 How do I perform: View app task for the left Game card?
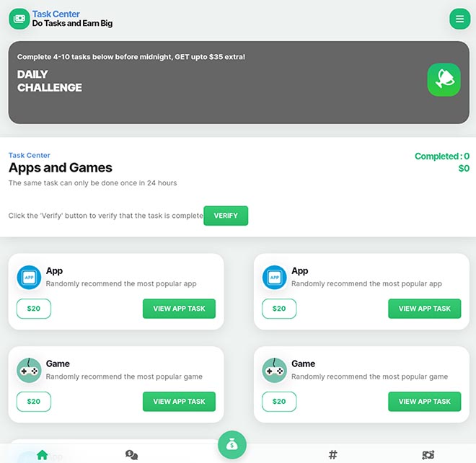click(x=179, y=402)
